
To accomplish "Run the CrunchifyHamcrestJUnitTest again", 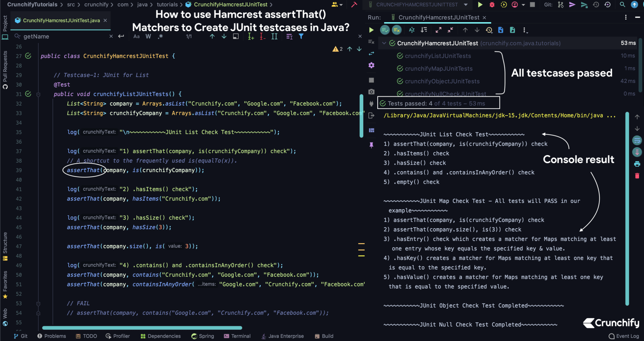I will [x=372, y=30].
